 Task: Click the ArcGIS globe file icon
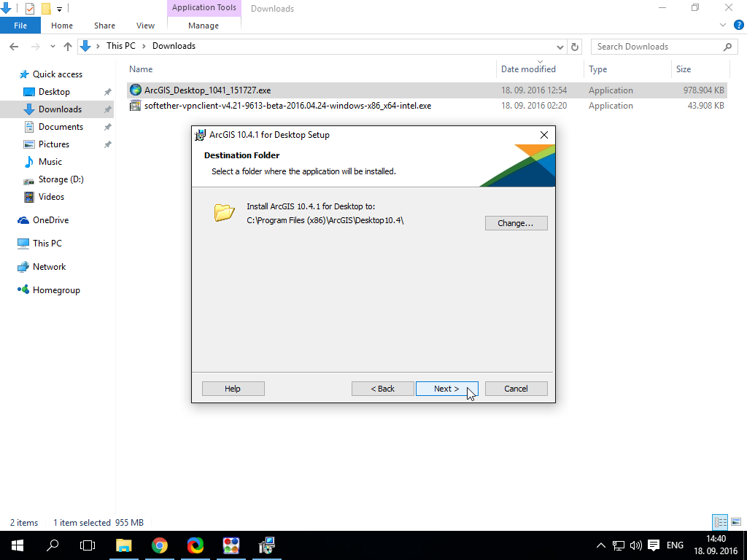(x=136, y=90)
